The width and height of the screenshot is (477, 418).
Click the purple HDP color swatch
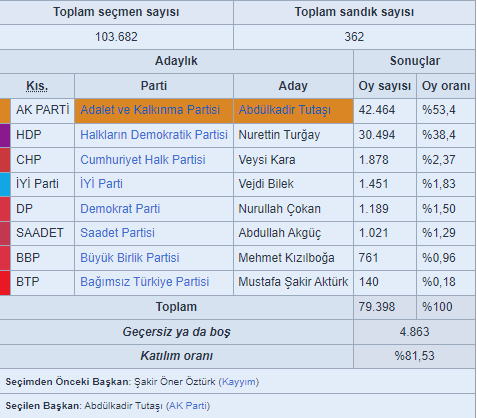click(5, 135)
